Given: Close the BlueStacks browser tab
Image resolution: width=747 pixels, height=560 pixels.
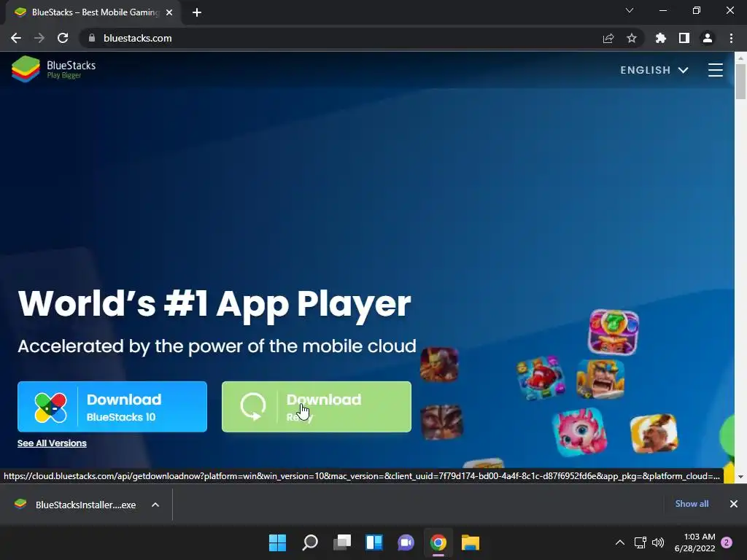Looking at the screenshot, I should (x=169, y=12).
